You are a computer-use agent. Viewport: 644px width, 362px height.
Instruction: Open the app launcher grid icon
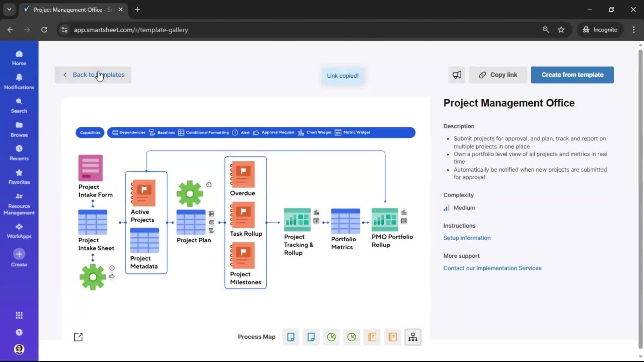point(19,315)
